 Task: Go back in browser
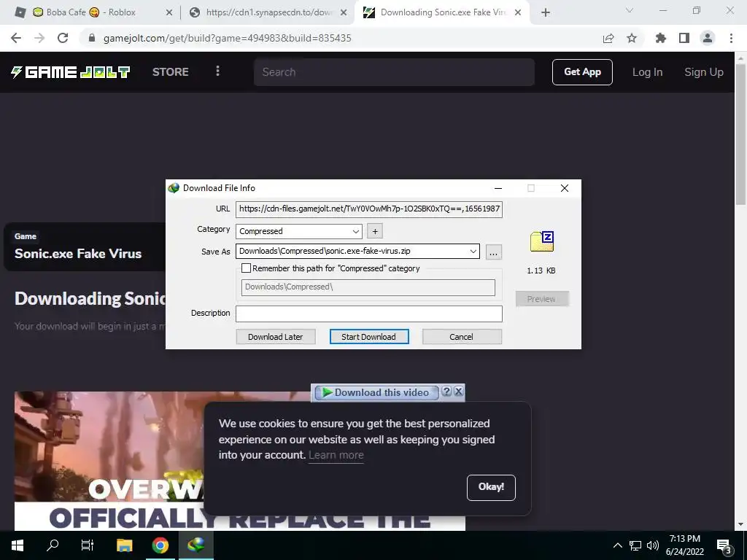(x=16, y=38)
